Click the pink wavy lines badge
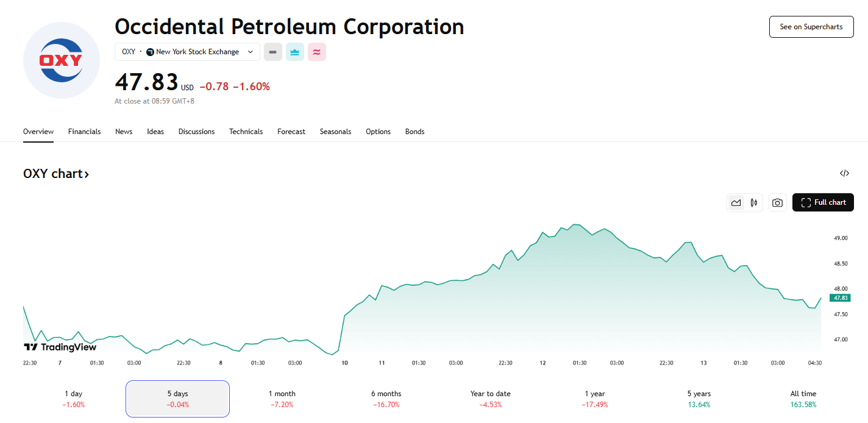This screenshot has height=423, width=868. point(317,52)
